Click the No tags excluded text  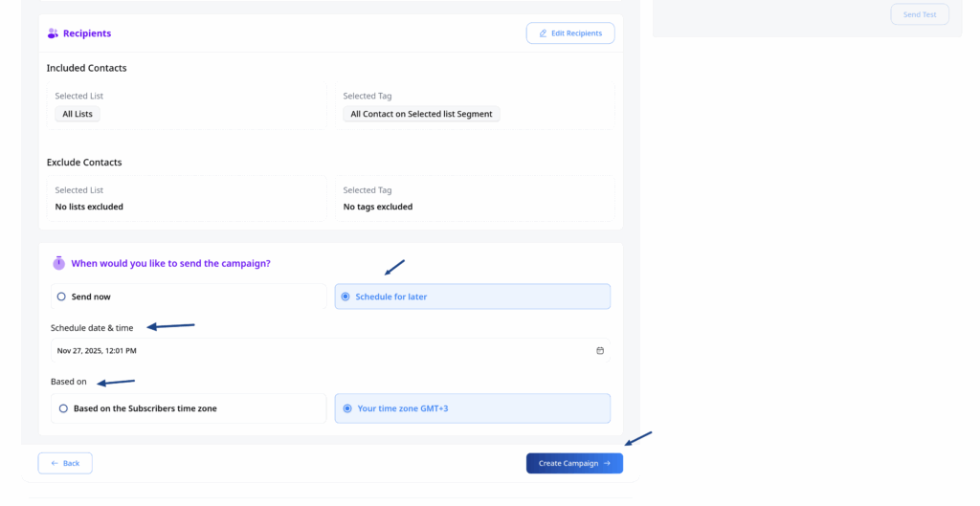click(378, 207)
